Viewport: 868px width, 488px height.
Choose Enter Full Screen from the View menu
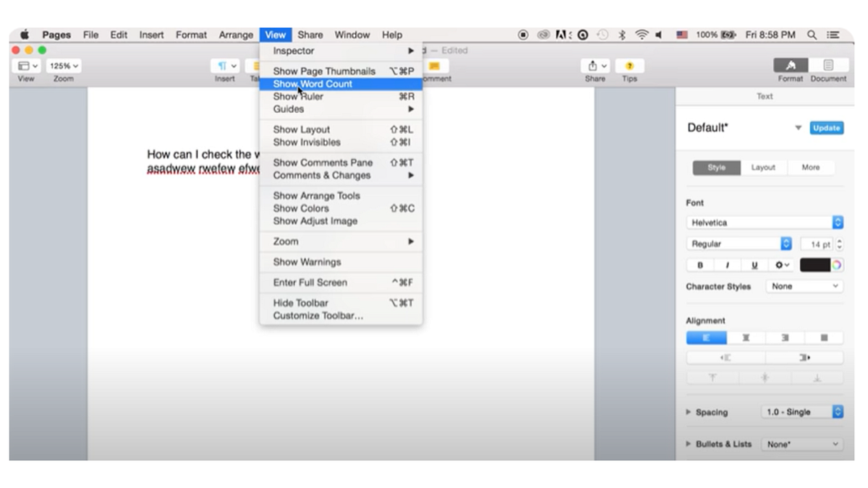pos(311,282)
